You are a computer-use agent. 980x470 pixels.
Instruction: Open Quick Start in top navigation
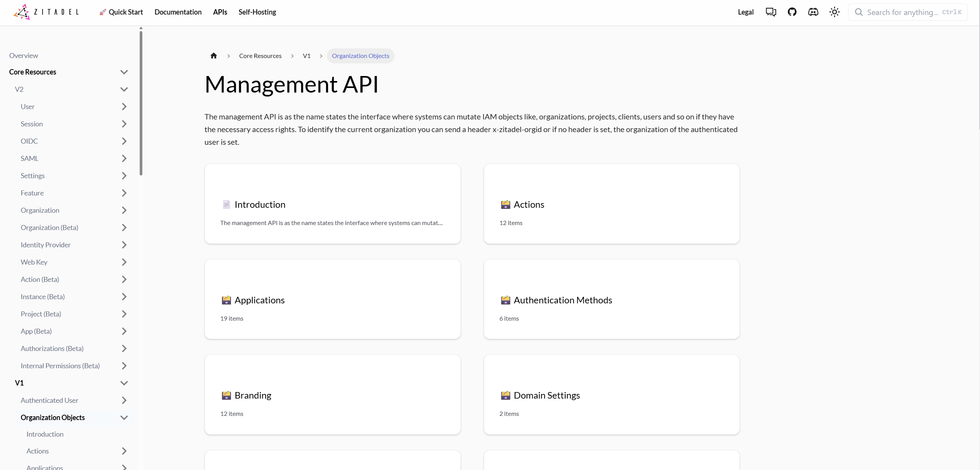(121, 12)
